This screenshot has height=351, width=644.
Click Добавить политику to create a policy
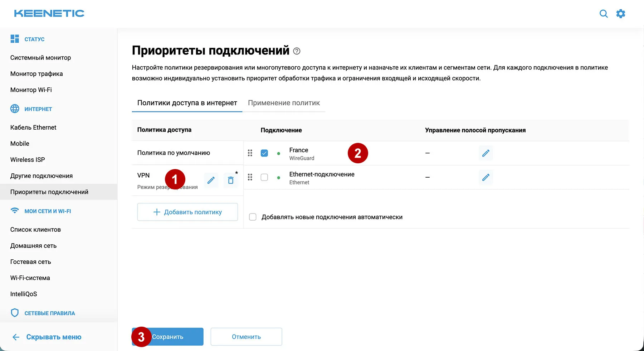187,212
